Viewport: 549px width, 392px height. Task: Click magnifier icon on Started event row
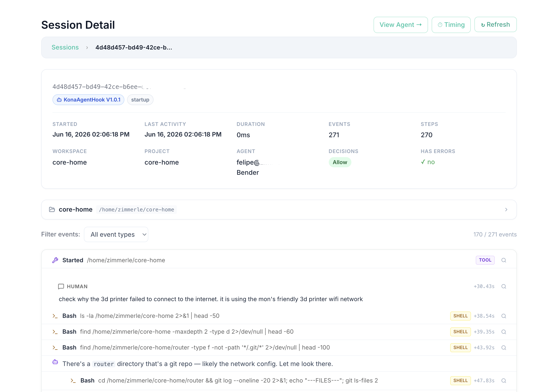(x=503, y=260)
